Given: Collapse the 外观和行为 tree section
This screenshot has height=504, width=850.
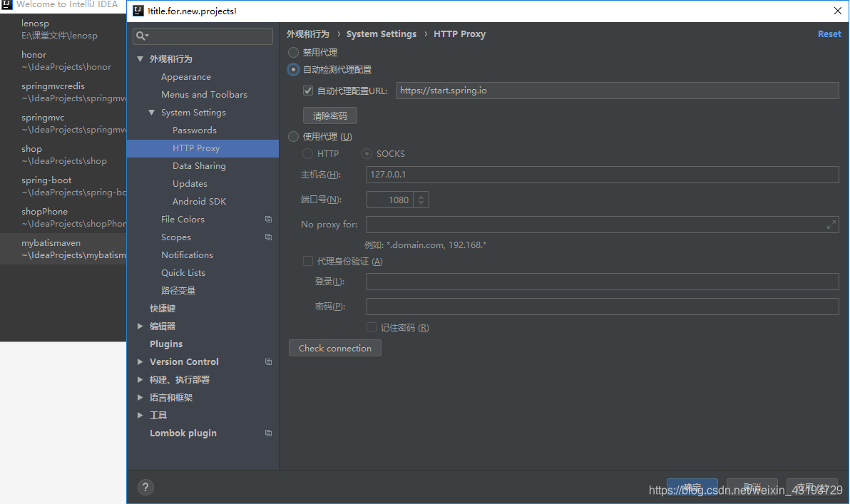Looking at the screenshot, I should [140, 59].
